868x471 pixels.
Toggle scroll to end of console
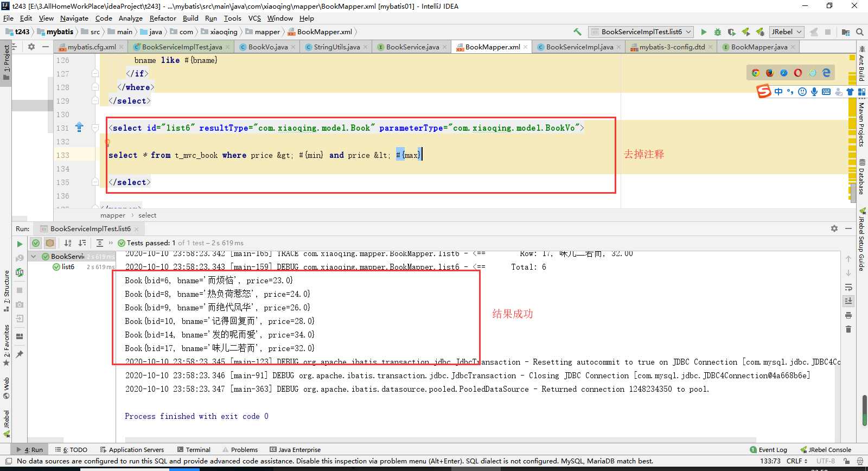[848, 301]
